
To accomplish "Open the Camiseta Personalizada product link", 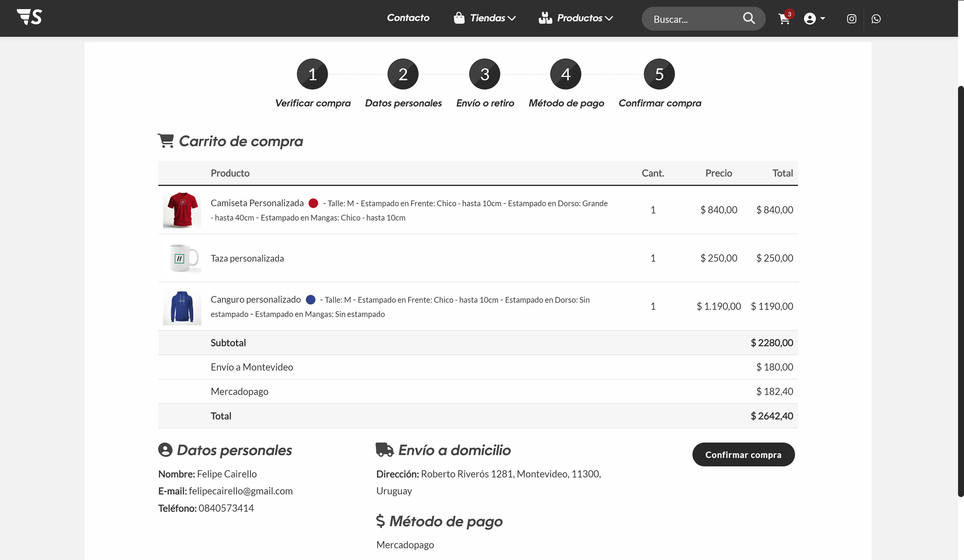I will (x=257, y=203).
